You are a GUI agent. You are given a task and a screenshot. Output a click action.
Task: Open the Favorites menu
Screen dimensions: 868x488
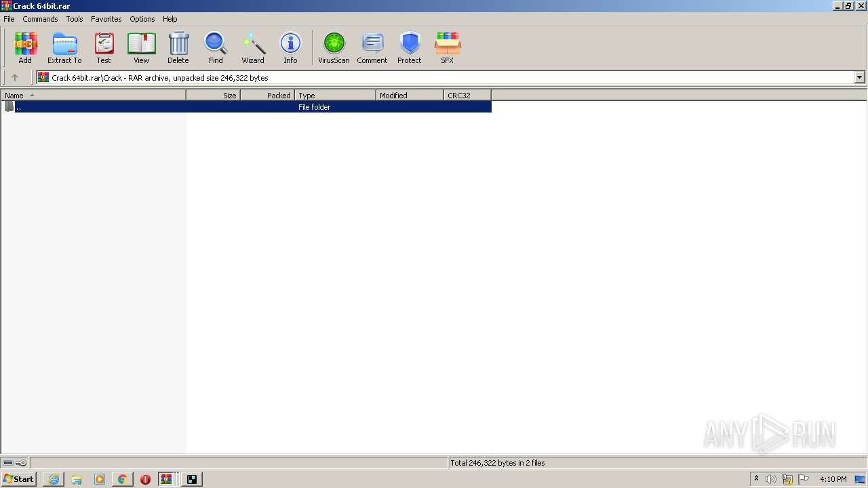tap(106, 19)
